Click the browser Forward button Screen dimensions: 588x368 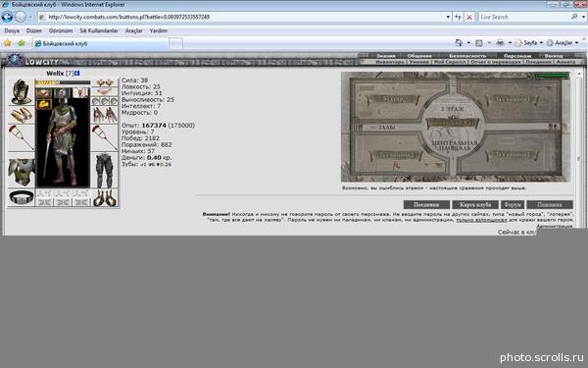tap(21, 17)
